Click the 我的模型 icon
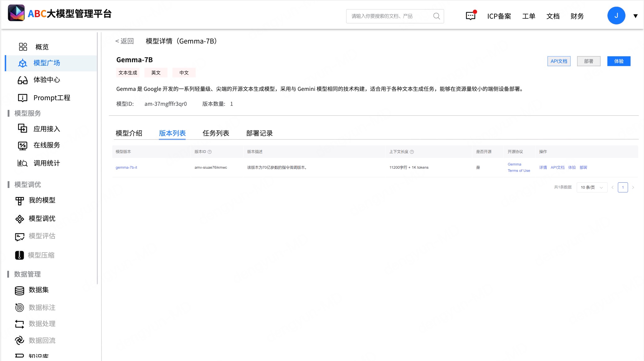This screenshot has width=644, height=361. click(20, 201)
